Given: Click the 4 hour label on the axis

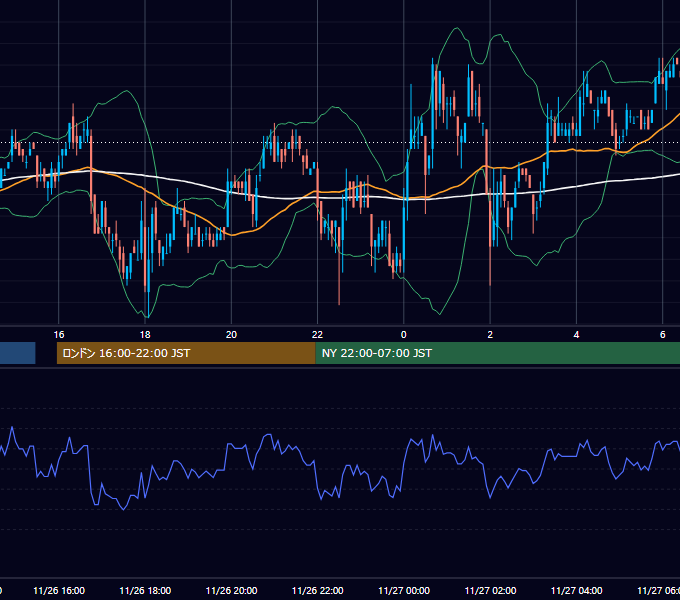Looking at the screenshot, I should pyautogui.click(x=576, y=335).
